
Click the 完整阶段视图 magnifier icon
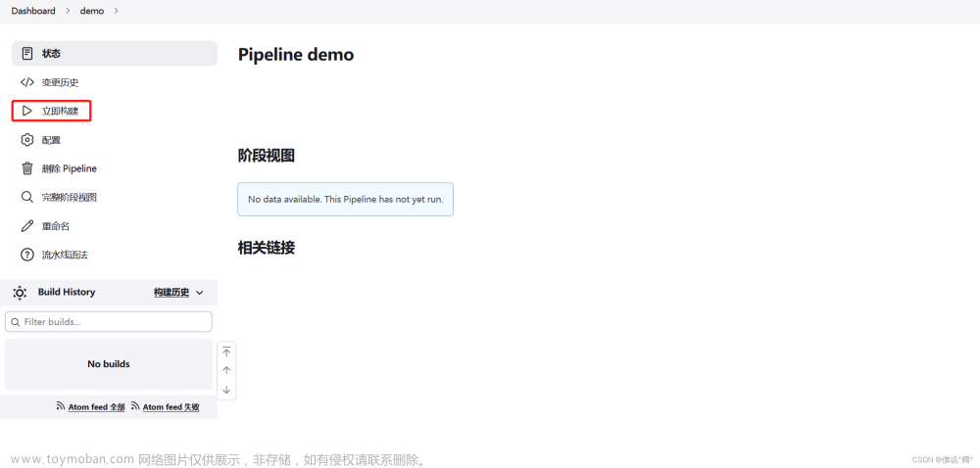pos(26,197)
